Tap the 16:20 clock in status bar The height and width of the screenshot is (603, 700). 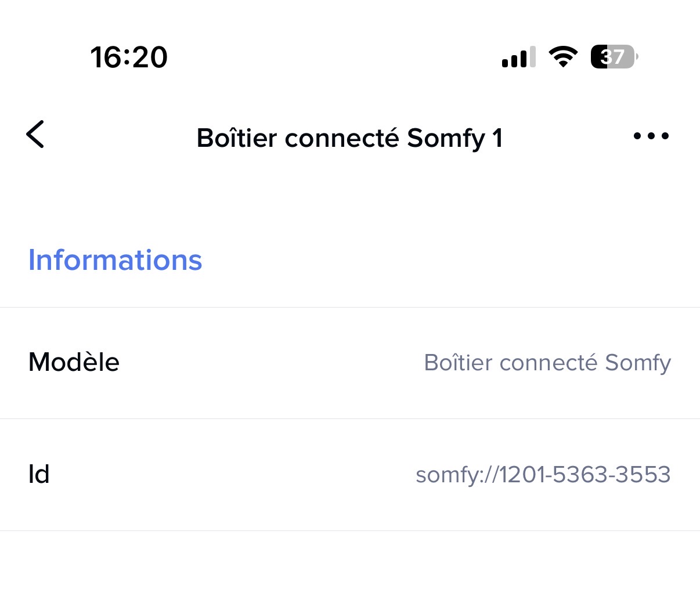129,57
